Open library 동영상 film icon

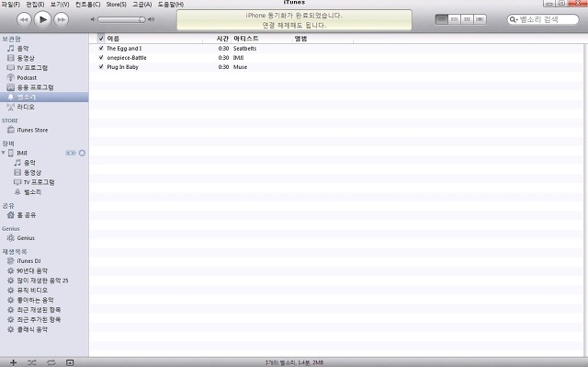[x=11, y=58]
